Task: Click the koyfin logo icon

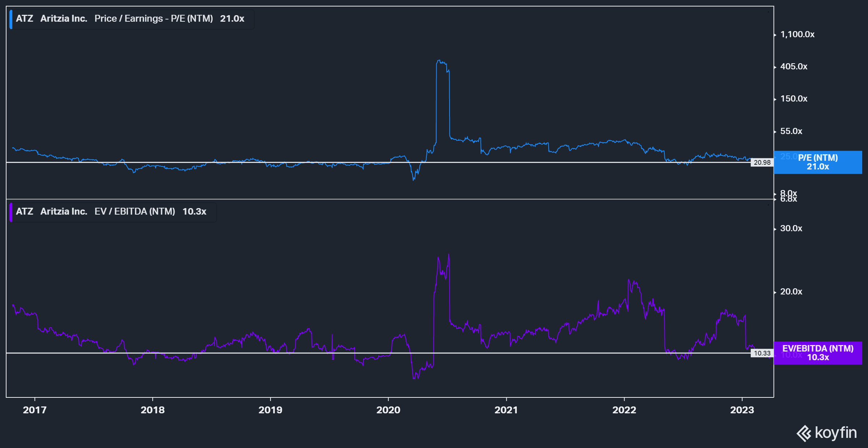Action: (x=804, y=433)
